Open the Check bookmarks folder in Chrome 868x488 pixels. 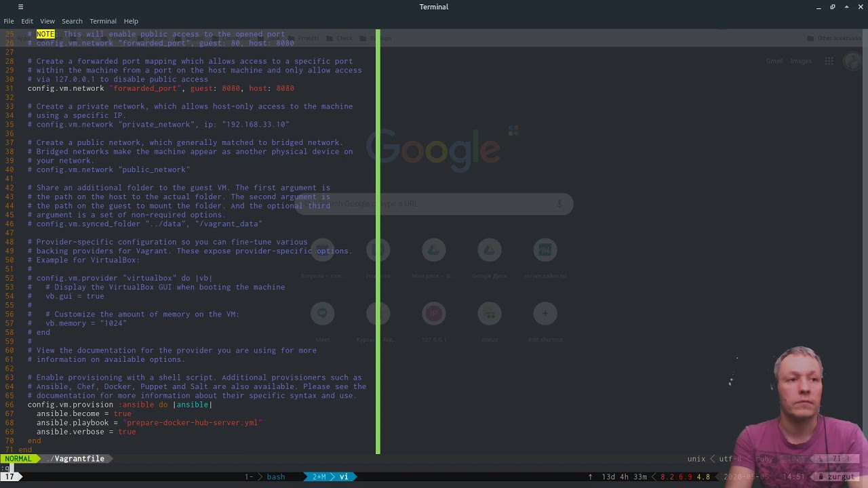(340, 39)
